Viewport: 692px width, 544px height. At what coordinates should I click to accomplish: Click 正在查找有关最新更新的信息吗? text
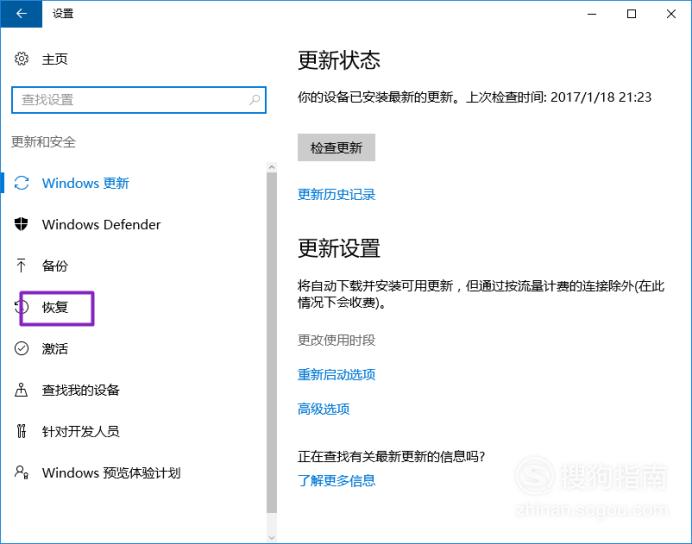391,456
